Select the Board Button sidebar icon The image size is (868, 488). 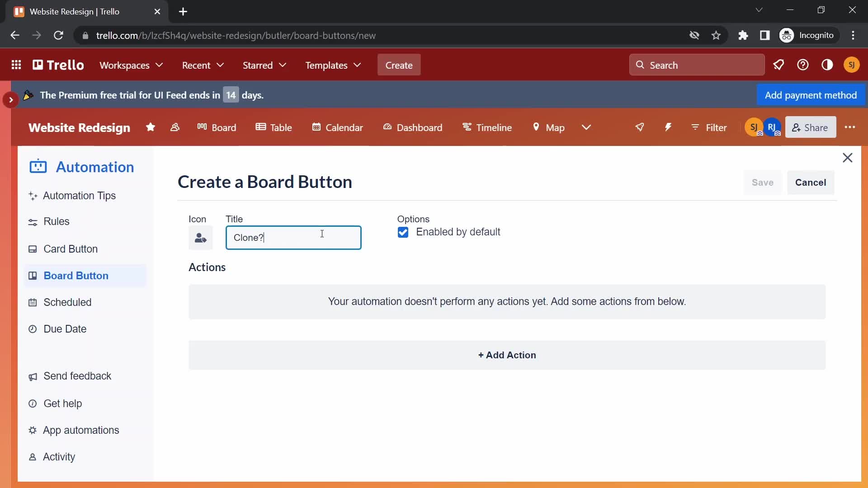[32, 275]
